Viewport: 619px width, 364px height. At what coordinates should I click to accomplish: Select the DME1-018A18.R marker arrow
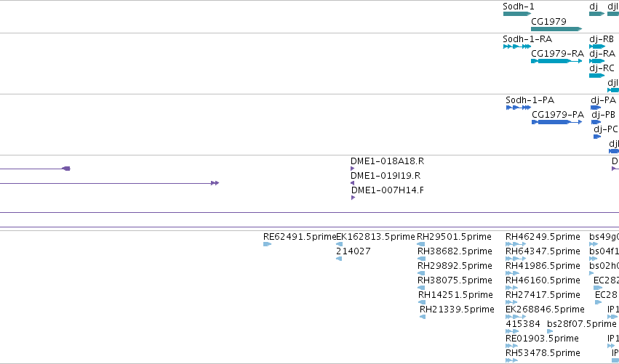(x=353, y=169)
